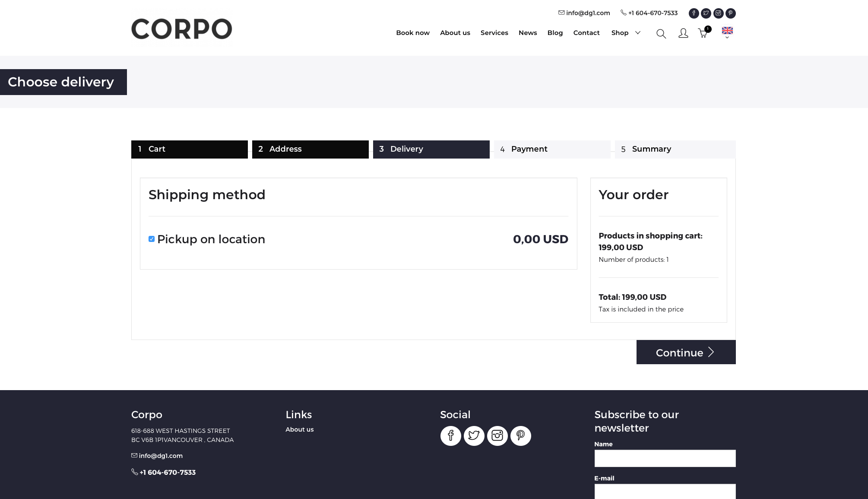Select step 5 Summary tab
Screen dimensions: 868x499
click(x=675, y=149)
